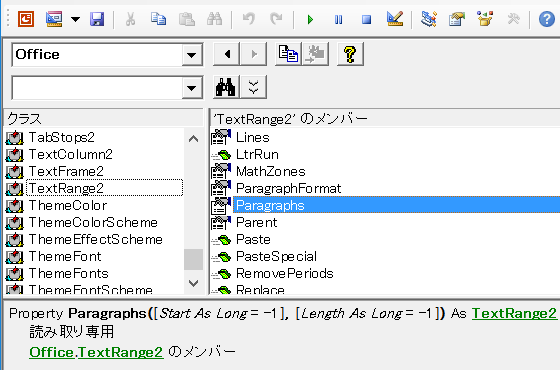Expand the search text dropdown arrow
Viewport: 560px width, 370px height.
pyautogui.click(x=192, y=88)
